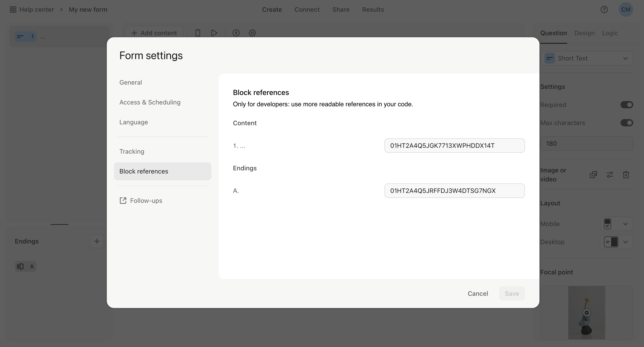This screenshot has height=347, width=644.
Task: Click the replace image icon
Action: [593, 174]
